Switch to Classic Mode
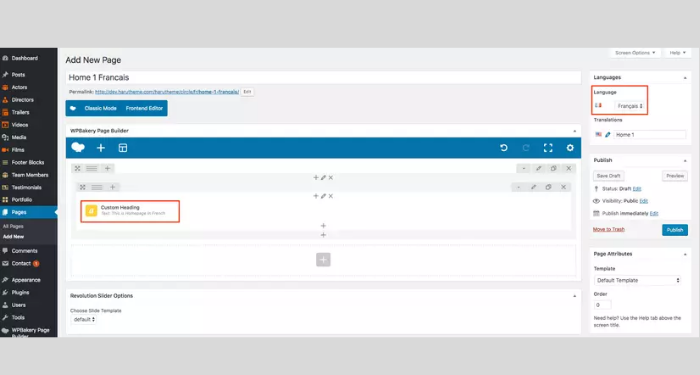 (x=100, y=108)
